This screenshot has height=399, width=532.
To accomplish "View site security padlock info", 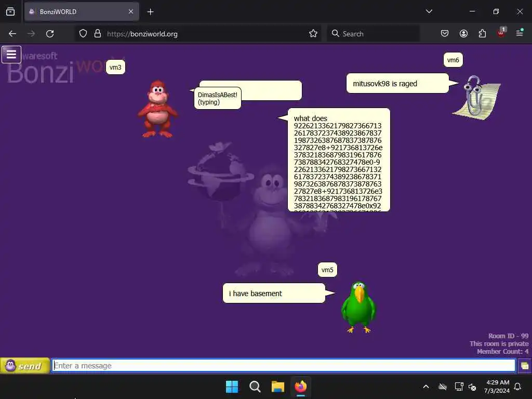I will (98, 34).
